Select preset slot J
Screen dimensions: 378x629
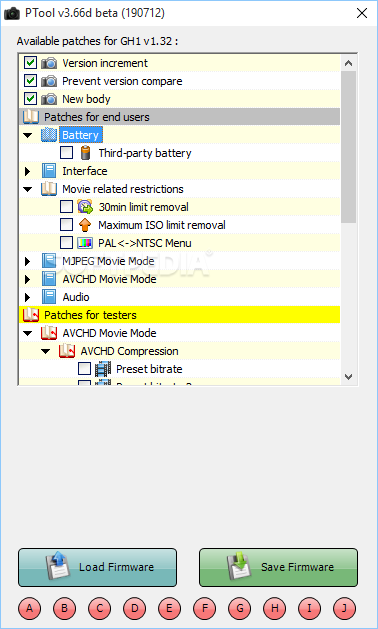(x=344, y=609)
